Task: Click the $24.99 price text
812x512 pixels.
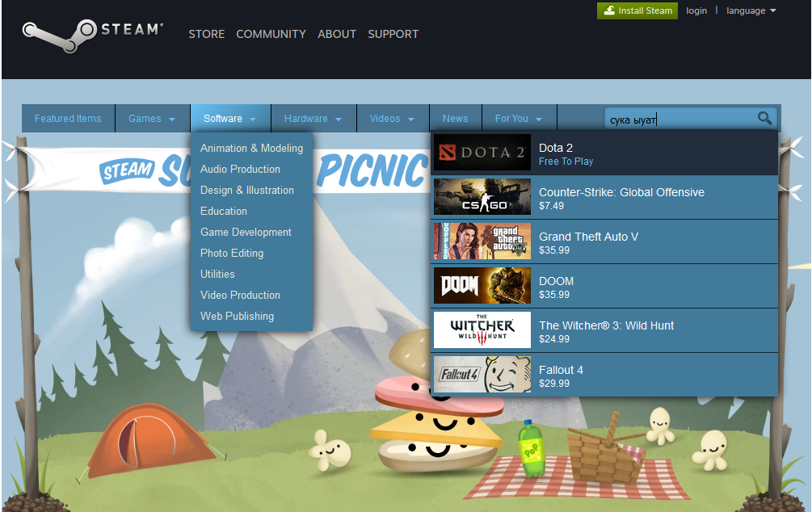Action: pos(554,339)
